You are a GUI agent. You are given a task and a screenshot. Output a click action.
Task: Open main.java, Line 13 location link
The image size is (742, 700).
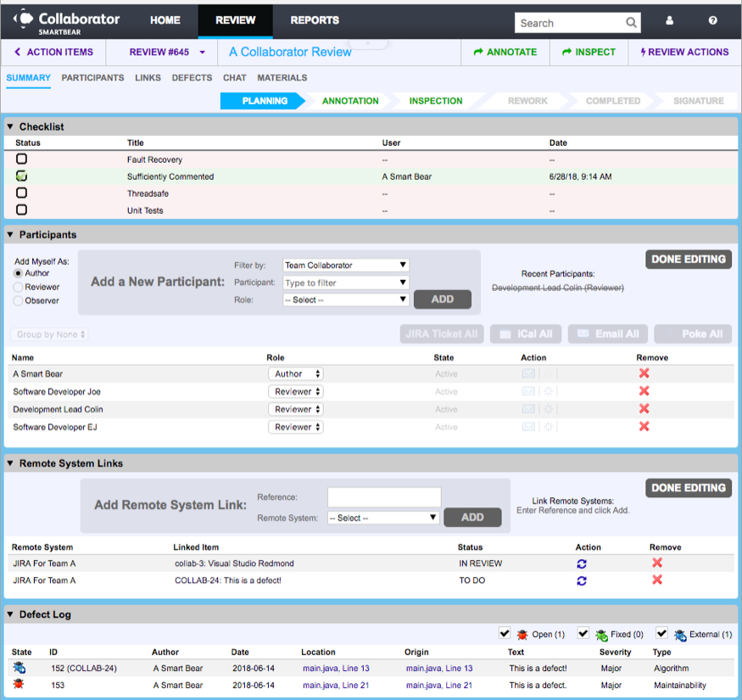point(336,669)
